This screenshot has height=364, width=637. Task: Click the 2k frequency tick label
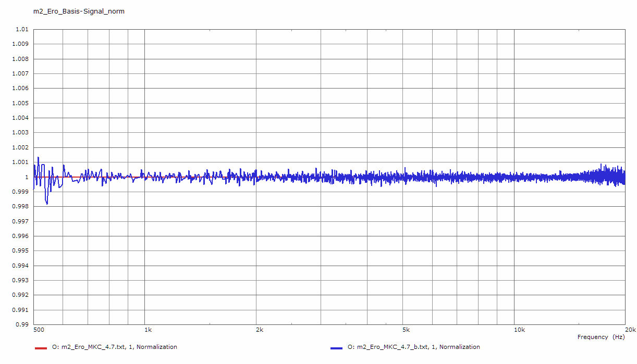pos(260,330)
